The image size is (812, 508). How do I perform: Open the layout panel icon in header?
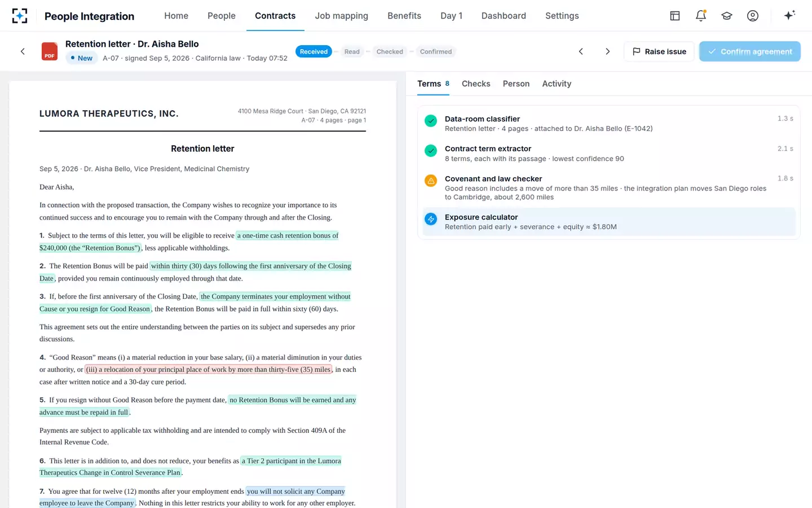(x=675, y=16)
